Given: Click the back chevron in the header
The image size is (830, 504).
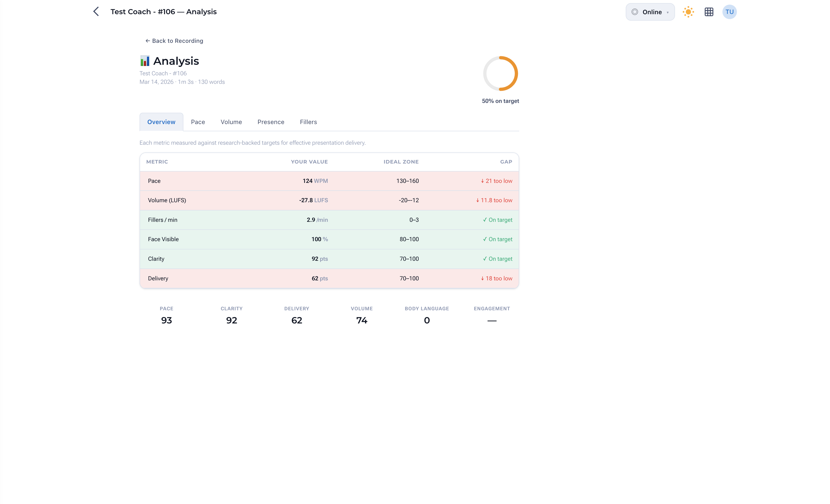Looking at the screenshot, I should pyautogui.click(x=96, y=11).
